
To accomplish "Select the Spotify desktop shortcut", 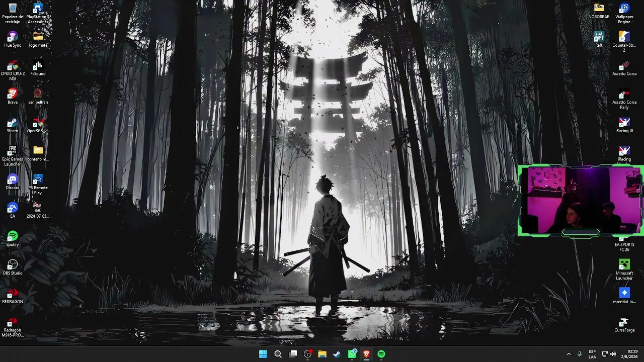I will tap(13, 239).
